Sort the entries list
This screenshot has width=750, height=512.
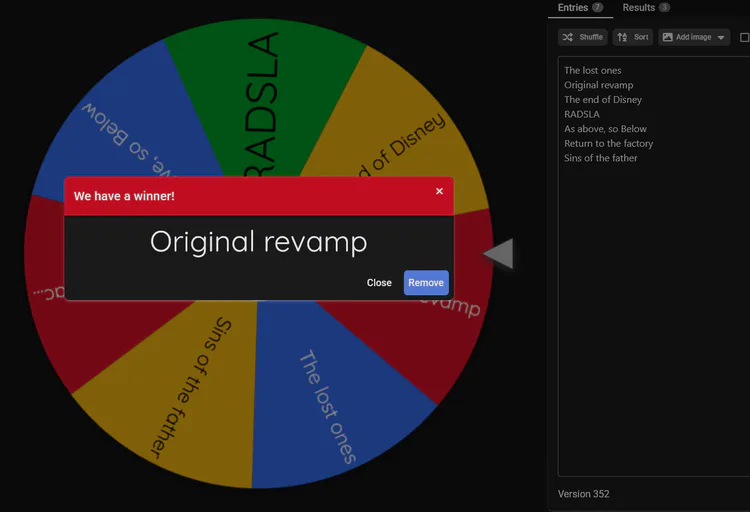633,37
